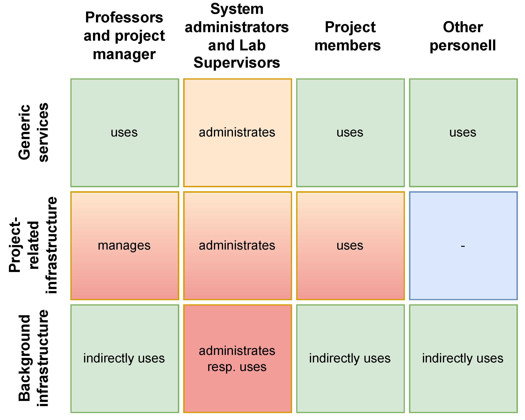Click Generic services 'uses' cell under Project members
The width and height of the screenshot is (525, 420).
(350, 133)
